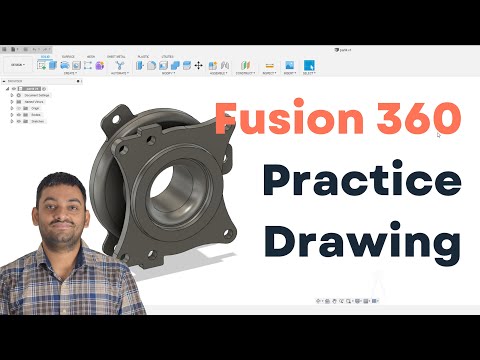Expand the Named Views node
The height and width of the screenshot is (360, 480).
[x=12, y=102]
